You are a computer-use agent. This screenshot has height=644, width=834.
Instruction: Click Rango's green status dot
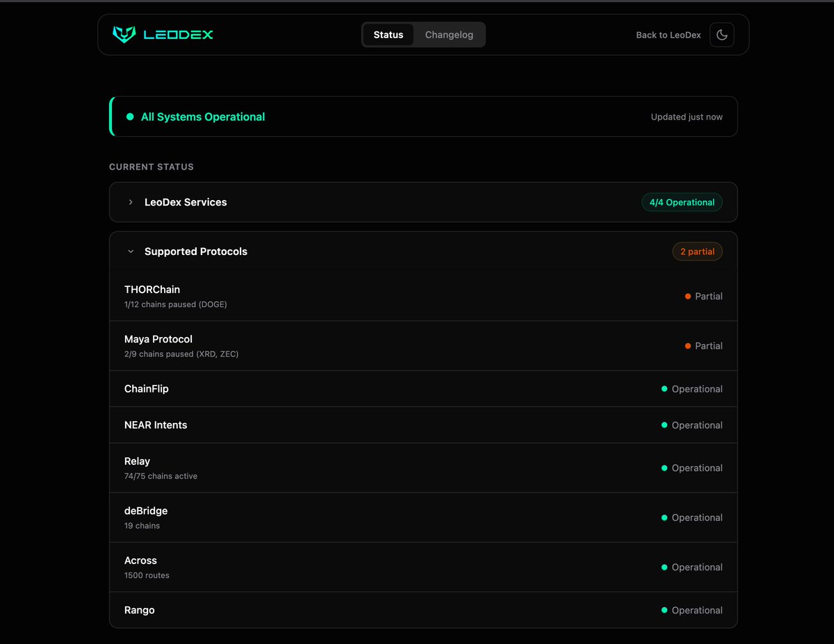(x=664, y=610)
